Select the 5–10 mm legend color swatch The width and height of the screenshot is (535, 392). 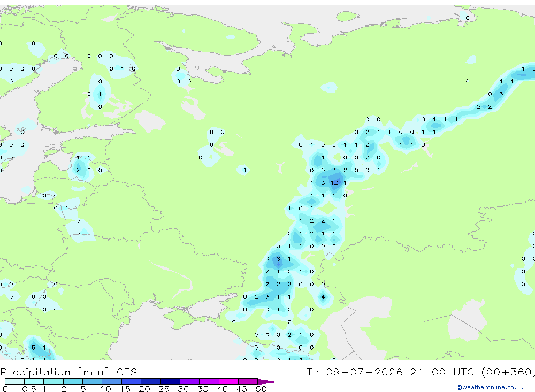[x=92, y=381]
